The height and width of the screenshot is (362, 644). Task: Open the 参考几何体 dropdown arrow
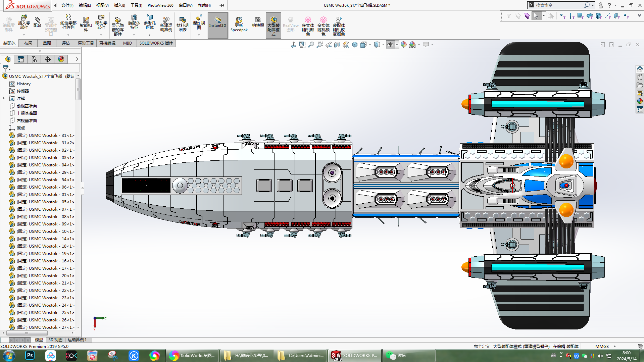(150, 34)
